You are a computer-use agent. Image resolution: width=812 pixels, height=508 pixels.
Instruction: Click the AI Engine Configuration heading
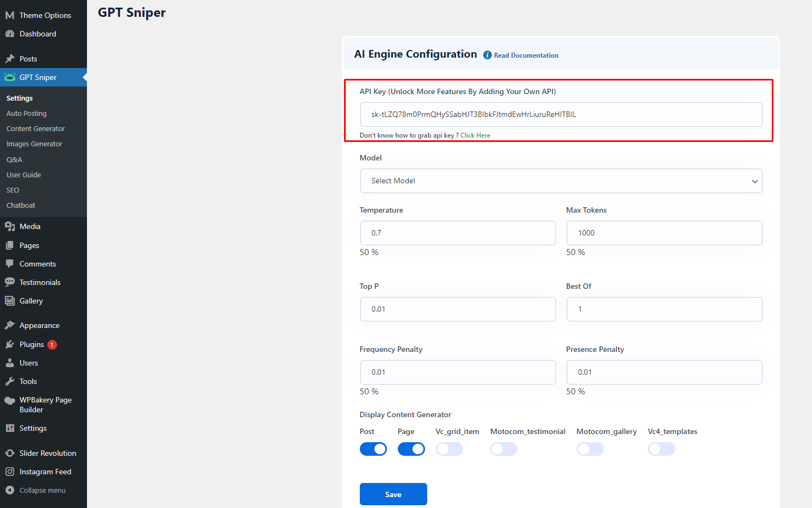point(416,54)
